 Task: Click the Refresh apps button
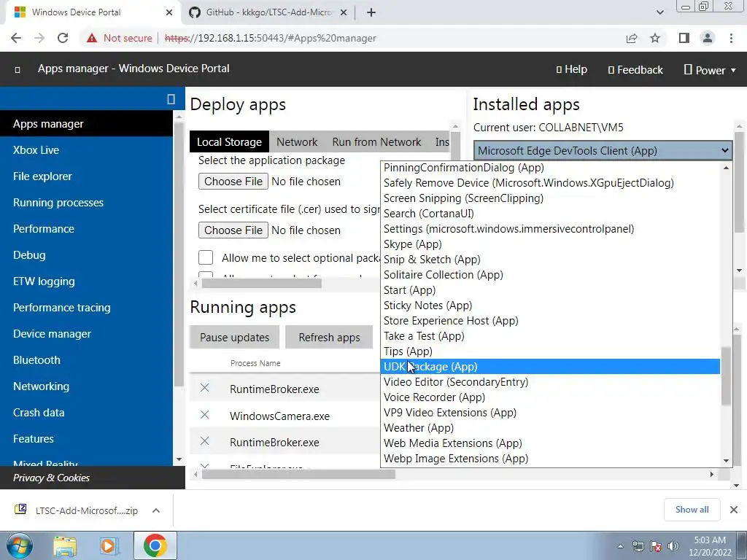tap(329, 337)
